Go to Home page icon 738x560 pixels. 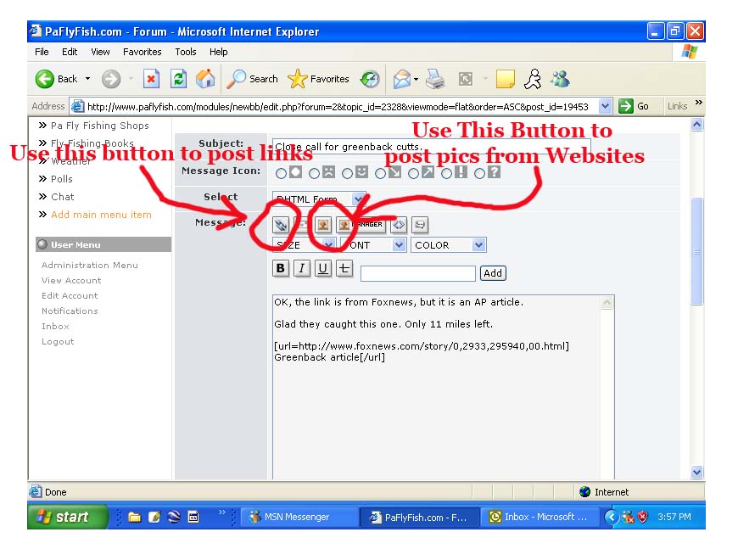(x=205, y=79)
